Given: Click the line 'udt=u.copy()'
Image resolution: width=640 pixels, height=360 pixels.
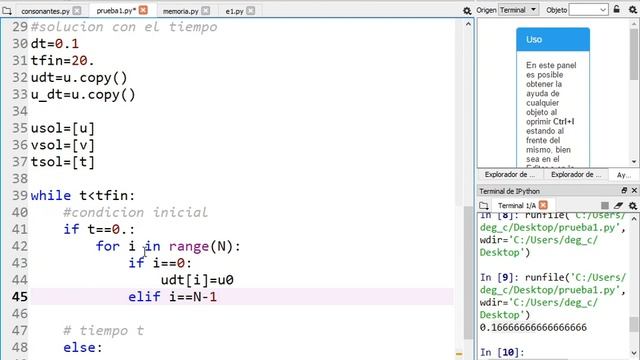Looking at the screenshot, I should [x=79, y=78].
